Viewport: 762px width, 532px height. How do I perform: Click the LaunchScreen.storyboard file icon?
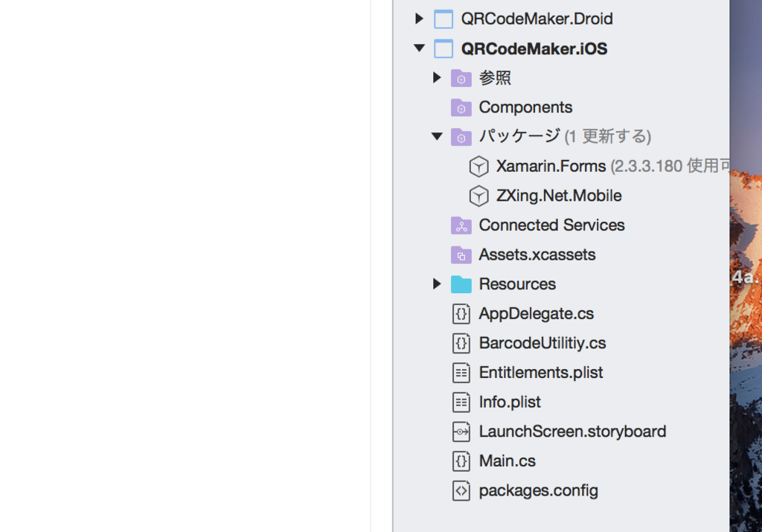pos(461,432)
